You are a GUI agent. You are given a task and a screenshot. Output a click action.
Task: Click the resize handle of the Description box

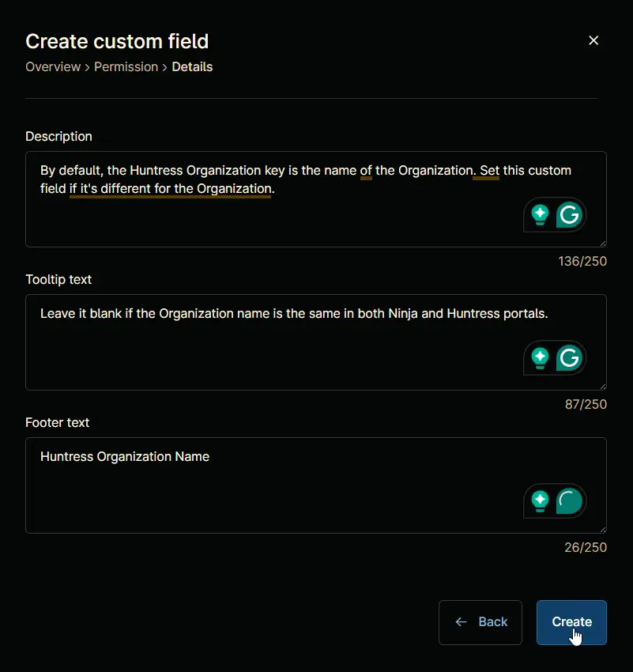pyautogui.click(x=603, y=243)
